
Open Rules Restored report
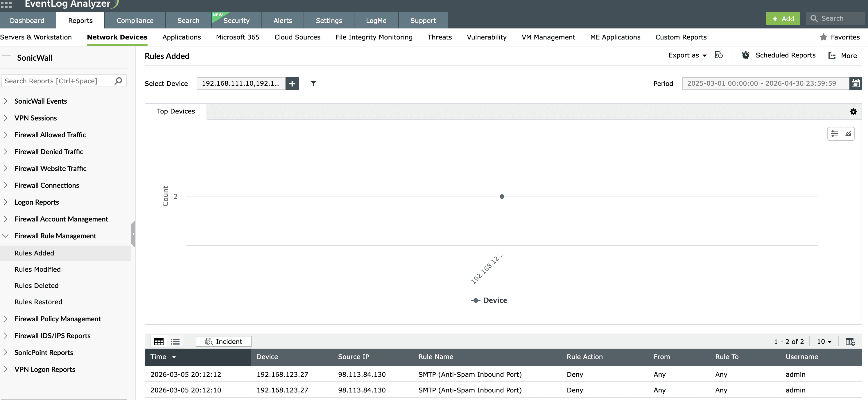[x=38, y=302]
